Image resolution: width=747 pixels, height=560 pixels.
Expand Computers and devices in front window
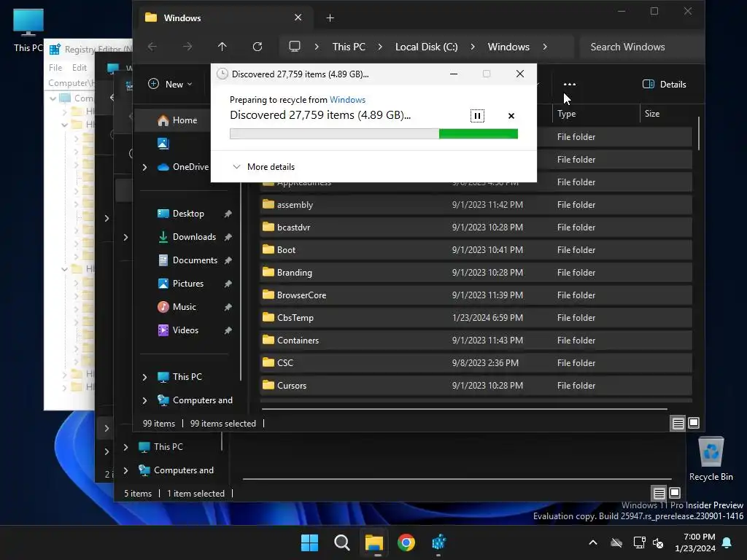(145, 400)
